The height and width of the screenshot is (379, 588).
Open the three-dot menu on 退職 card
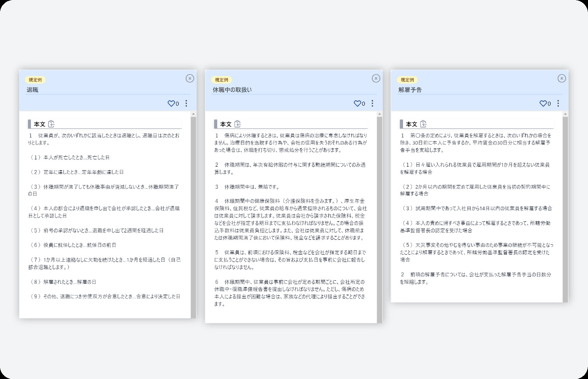click(186, 103)
